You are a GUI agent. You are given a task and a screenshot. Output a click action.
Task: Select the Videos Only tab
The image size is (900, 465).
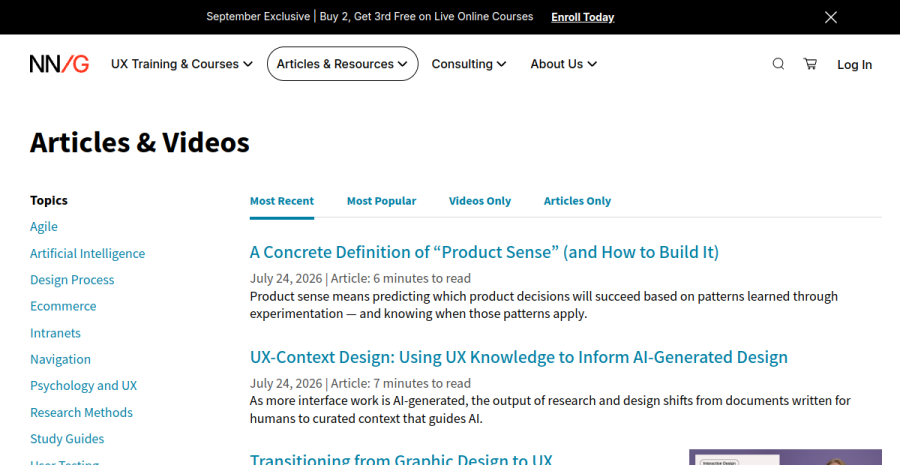(x=480, y=201)
